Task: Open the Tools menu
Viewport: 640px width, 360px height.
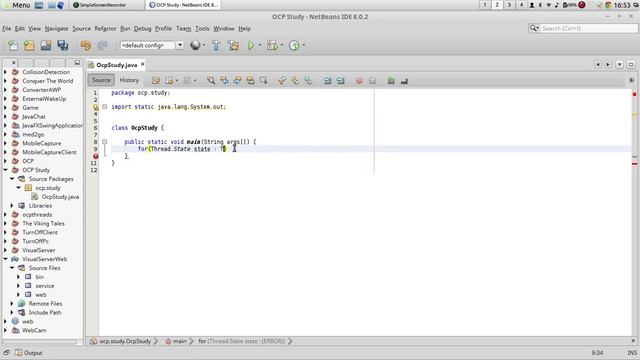Action: (x=202, y=29)
